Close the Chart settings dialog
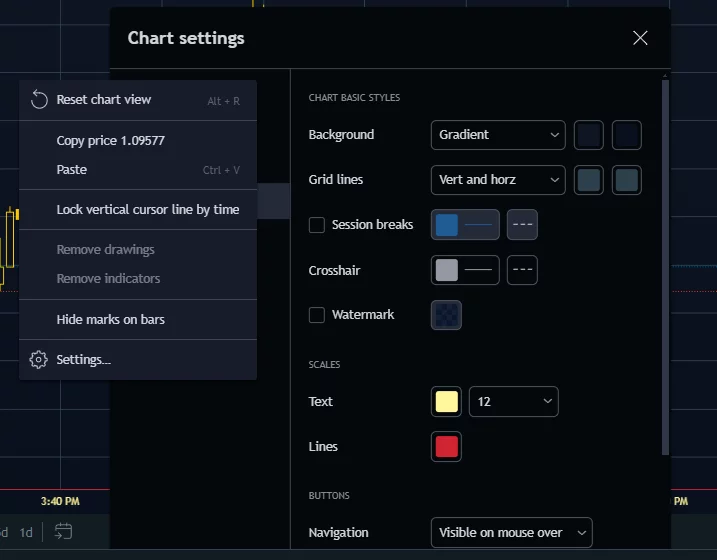Viewport: 717px width, 560px height. (x=640, y=38)
